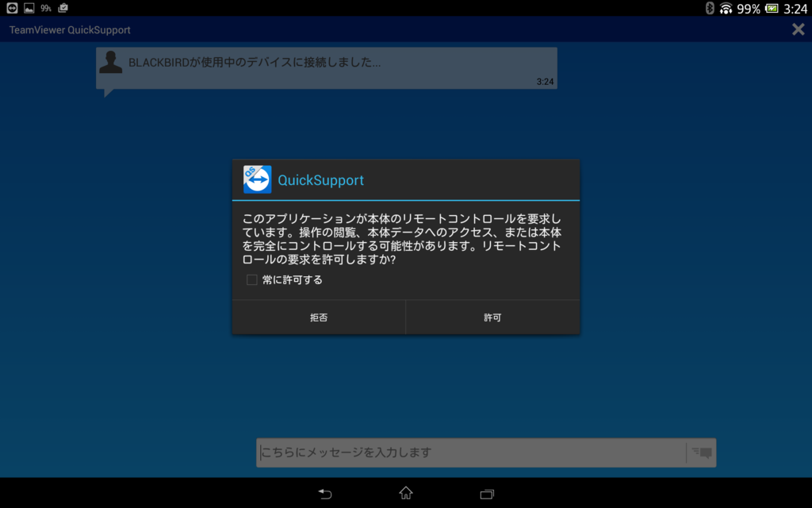Enable the 常に許可する checkbox
This screenshot has height=508, width=812.
pos(251,280)
